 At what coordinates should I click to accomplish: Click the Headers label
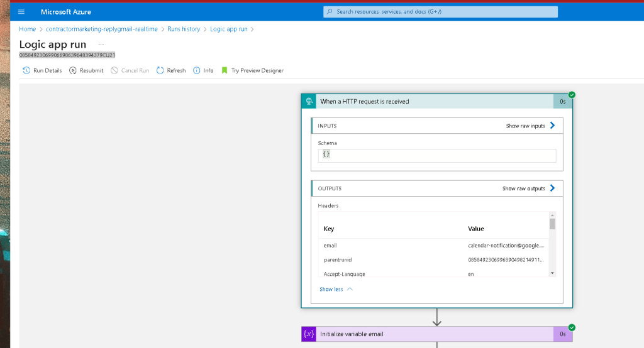pyautogui.click(x=328, y=205)
